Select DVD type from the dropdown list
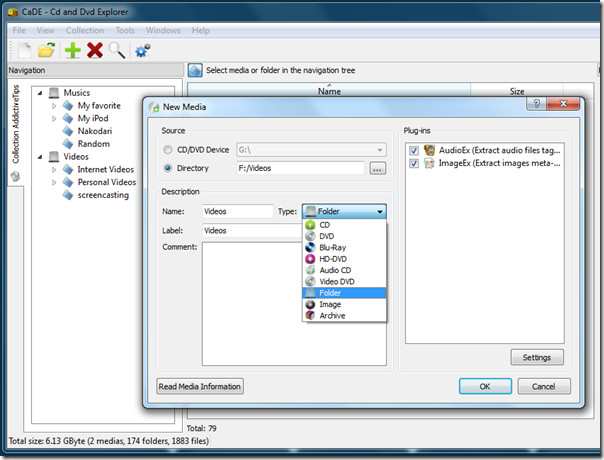Screen dimensions: 604x460 [x=344, y=236]
